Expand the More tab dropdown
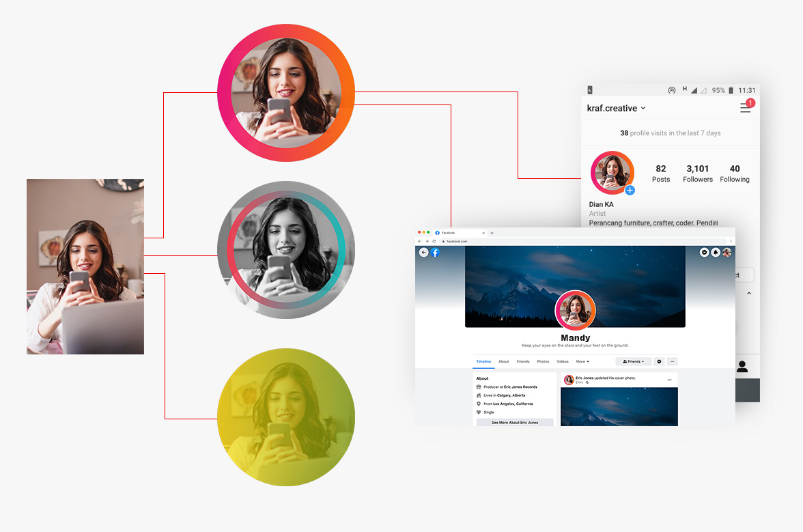This screenshot has height=532, width=803. click(582, 361)
